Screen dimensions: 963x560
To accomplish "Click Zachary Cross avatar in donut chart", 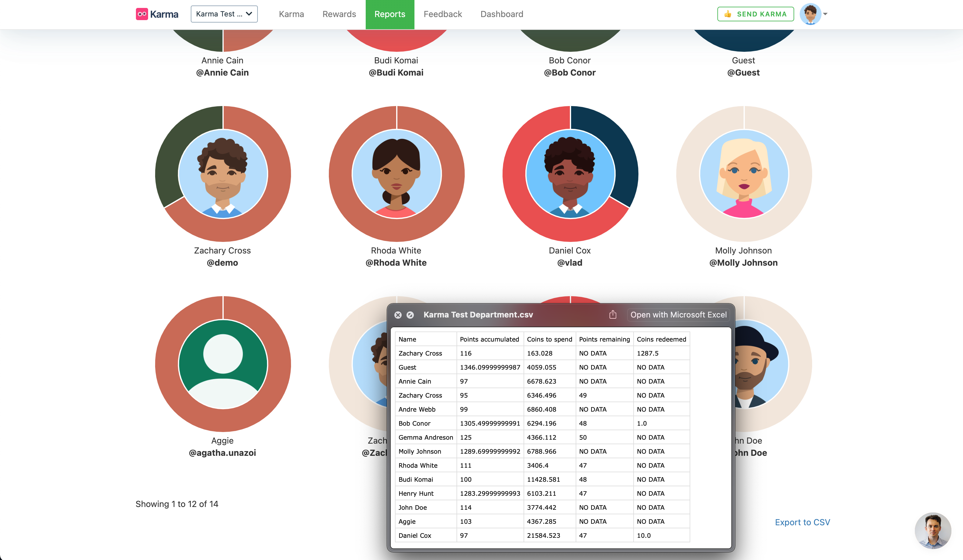I will (223, 174).
